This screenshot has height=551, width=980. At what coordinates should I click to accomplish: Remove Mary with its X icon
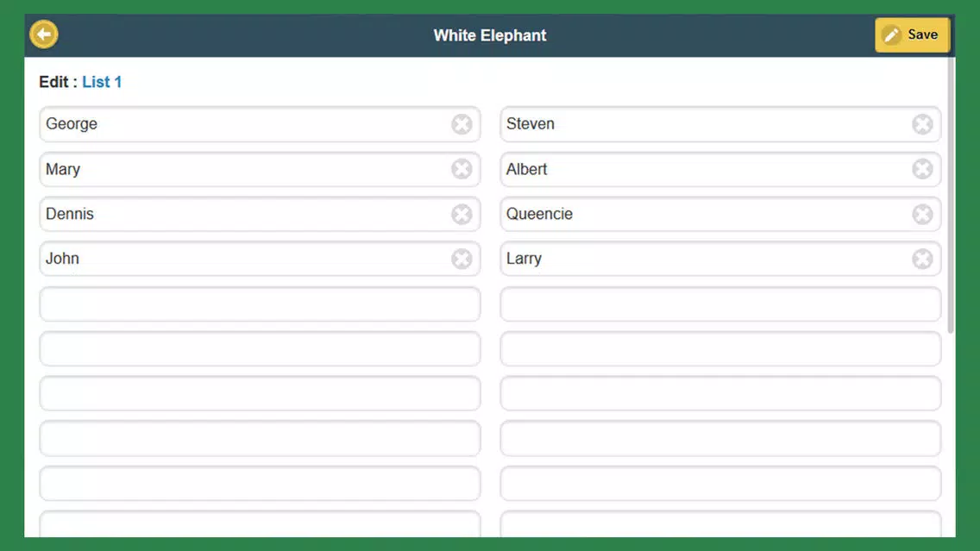click(462, 169)
